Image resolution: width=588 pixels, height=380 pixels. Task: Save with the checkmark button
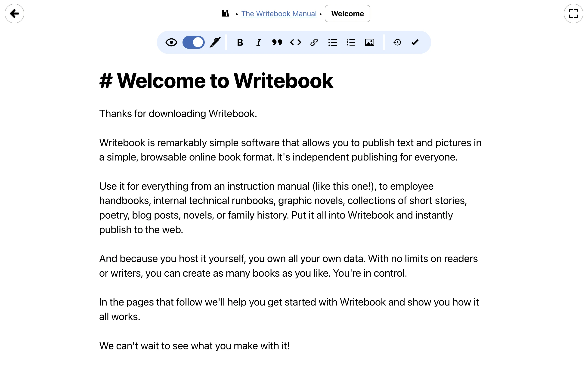pyautogui.click(x=415, y=43)
